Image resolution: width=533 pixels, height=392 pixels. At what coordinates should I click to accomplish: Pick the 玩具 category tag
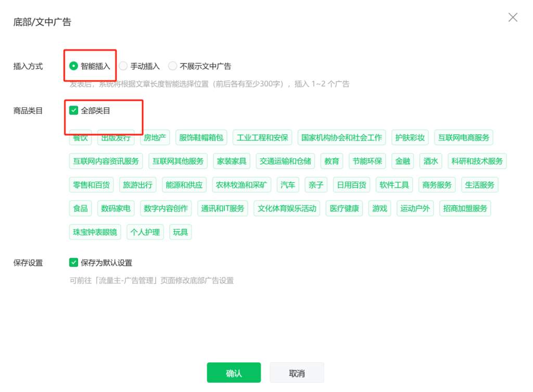[x=180, y=232]
